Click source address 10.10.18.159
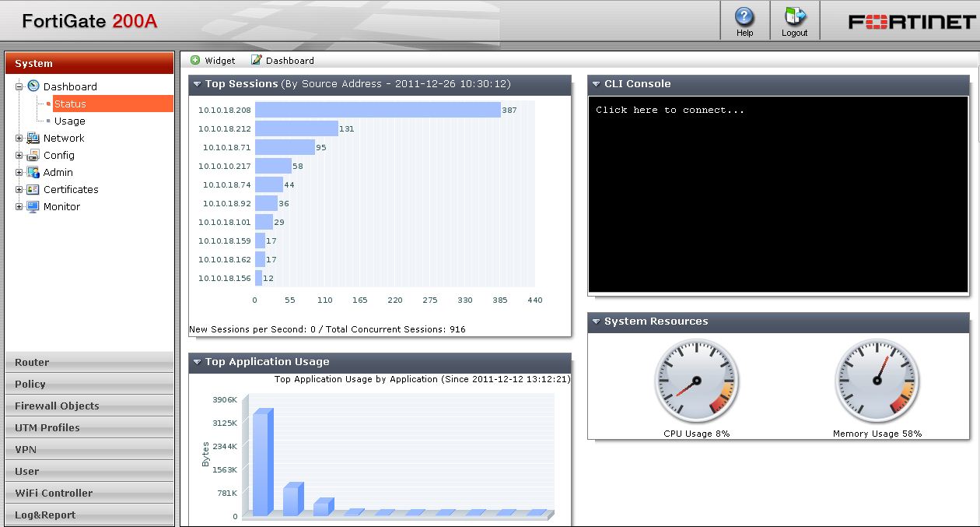The image size is (980, 527). tap(224, 241)
